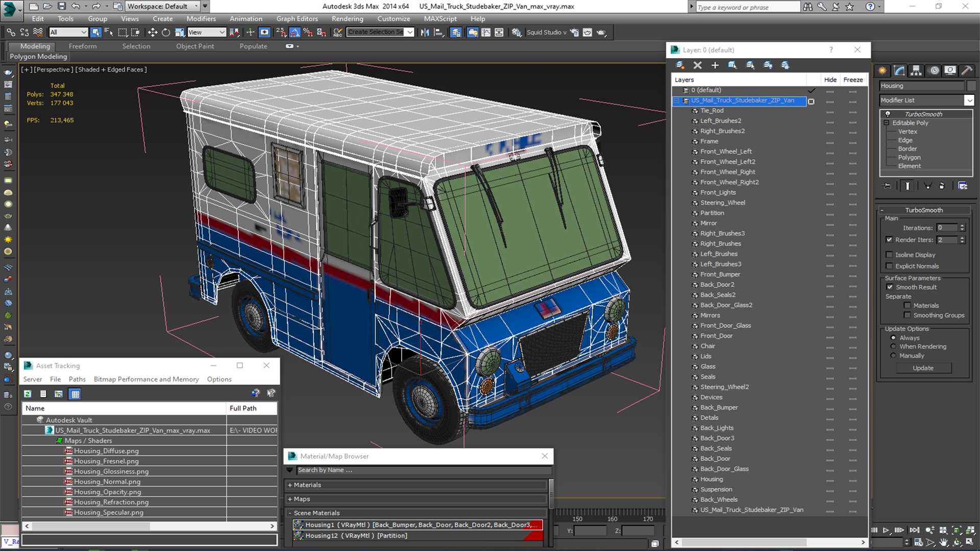Click the Undo arrow icon
The height and width of the screenshot is (551, 980).
76,6
